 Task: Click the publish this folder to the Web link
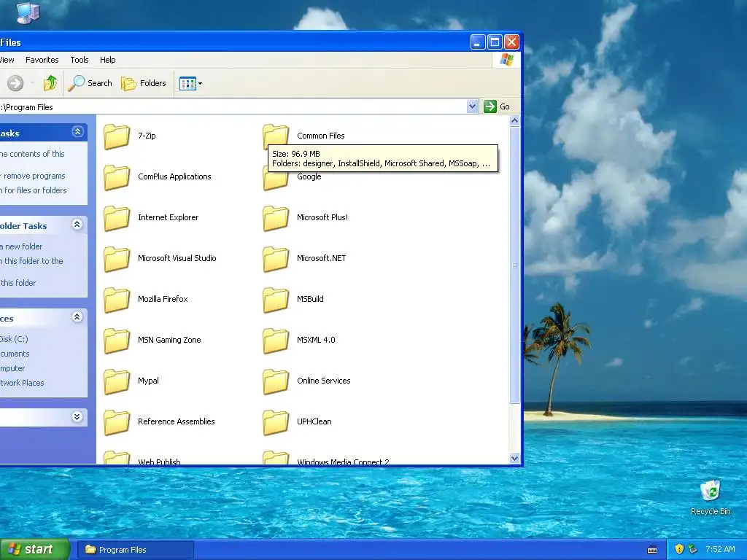click(31, 261)
